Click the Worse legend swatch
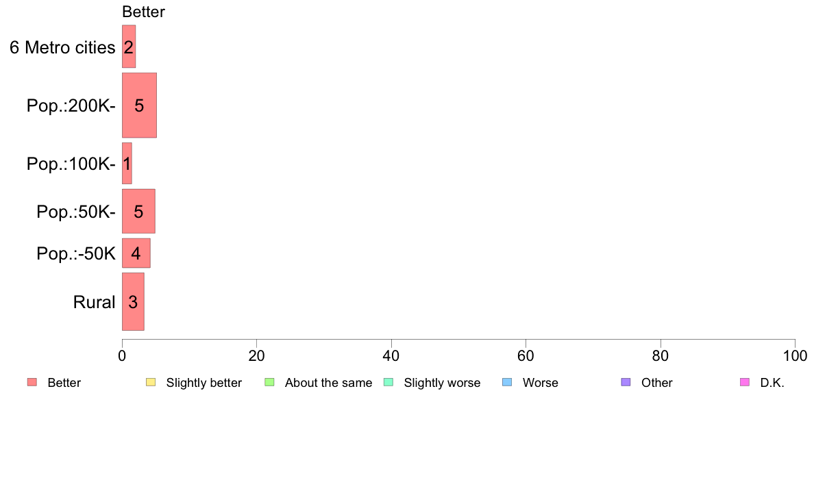This screenshot has width=814, height=504. click(x=507, y=383)
